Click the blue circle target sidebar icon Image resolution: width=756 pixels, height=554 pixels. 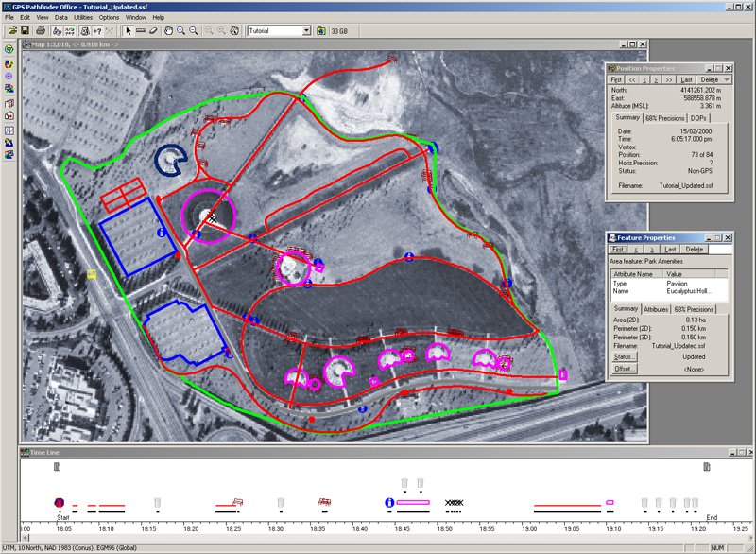coord(9,77)
